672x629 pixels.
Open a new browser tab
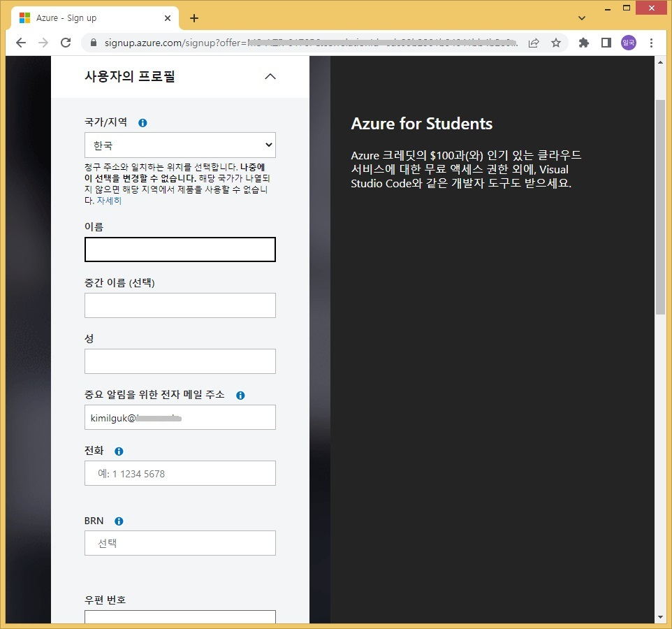click(x=194, y=18)
